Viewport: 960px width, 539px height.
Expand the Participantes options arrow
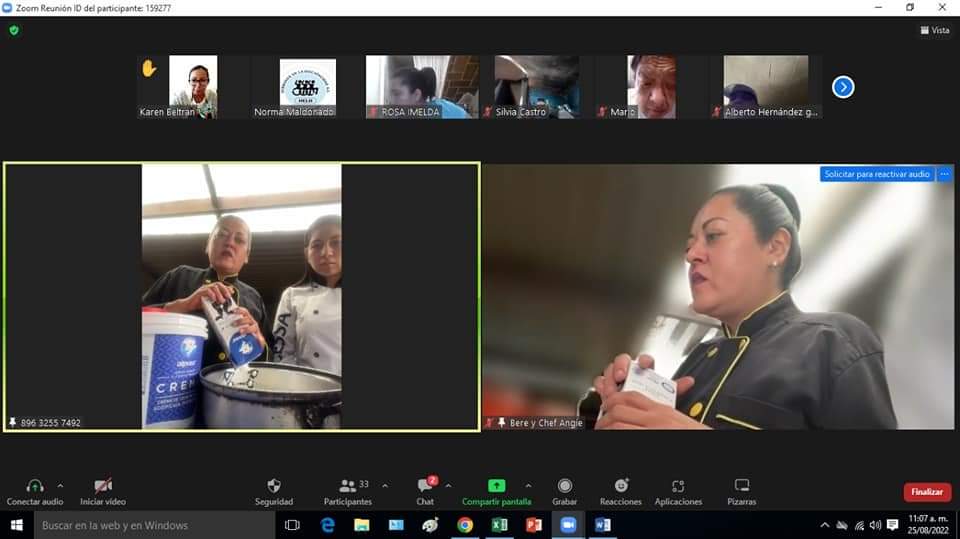coord(384,486)
